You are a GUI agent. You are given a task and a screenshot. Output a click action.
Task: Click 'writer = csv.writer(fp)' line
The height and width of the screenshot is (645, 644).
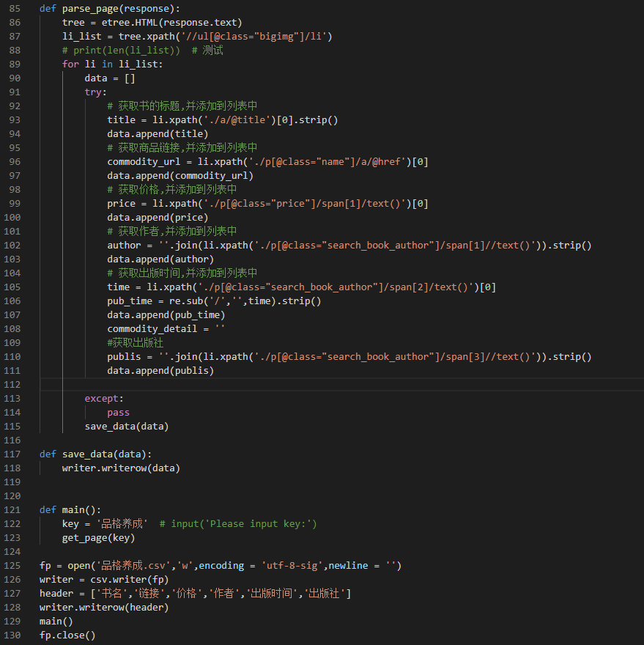(104, 580)
